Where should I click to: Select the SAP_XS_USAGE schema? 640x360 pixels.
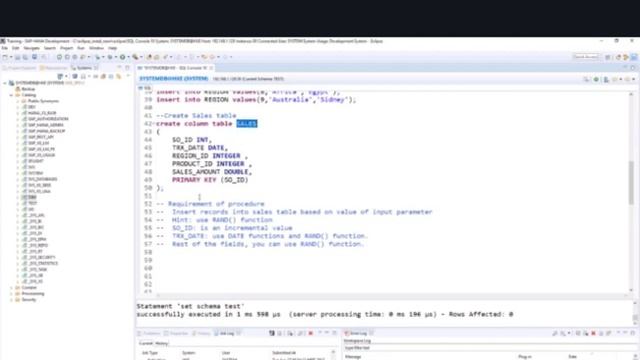pyautogui.click(x=41, y=155)
